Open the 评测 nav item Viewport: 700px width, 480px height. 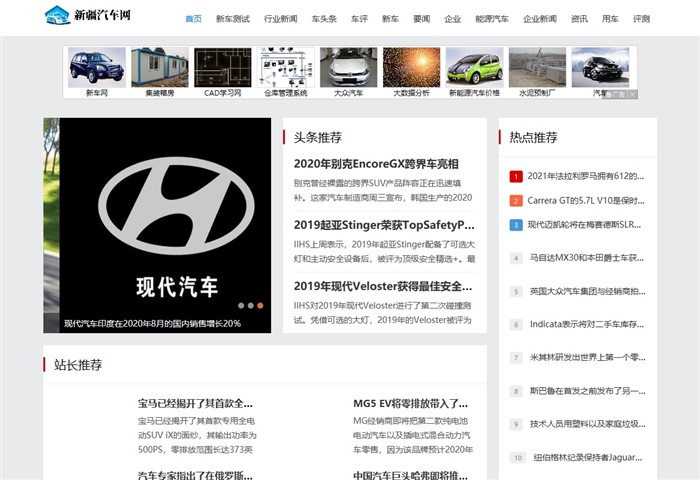tap(641, 19)
